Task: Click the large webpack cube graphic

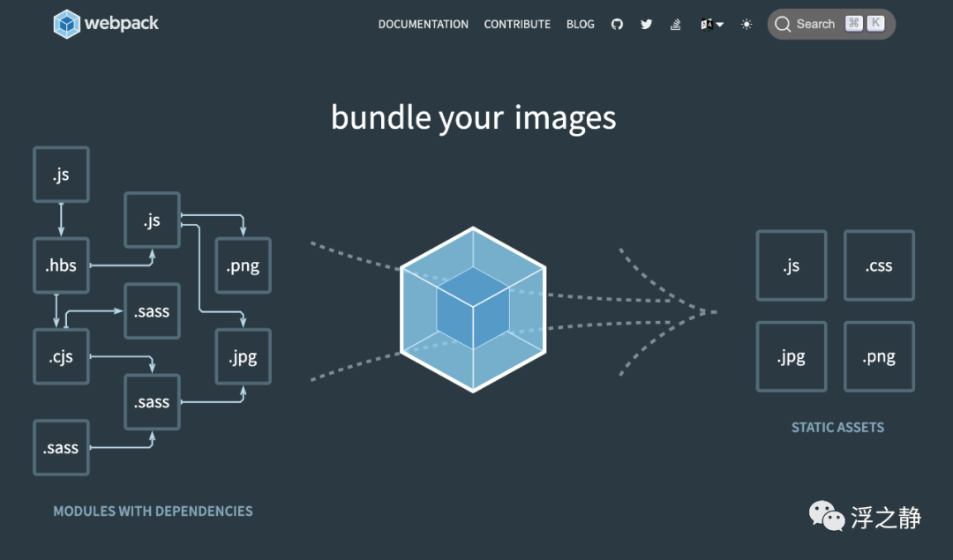Action: [473, 310]
